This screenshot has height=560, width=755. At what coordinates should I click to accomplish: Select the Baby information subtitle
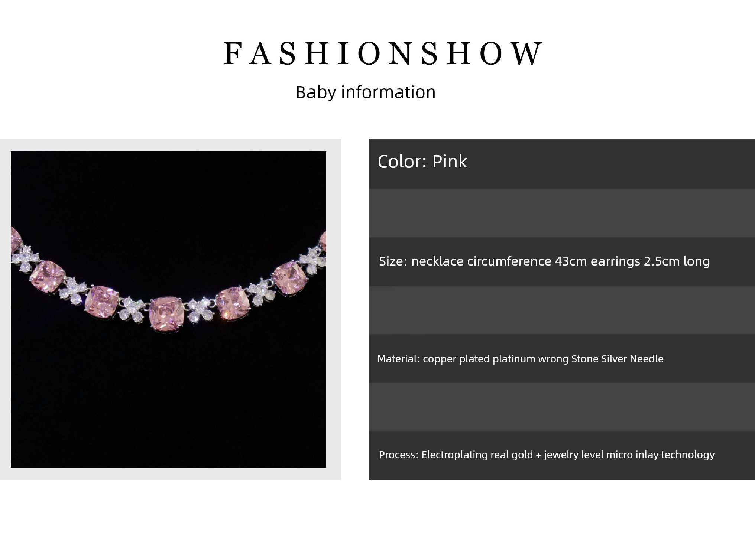pos(366,92)
